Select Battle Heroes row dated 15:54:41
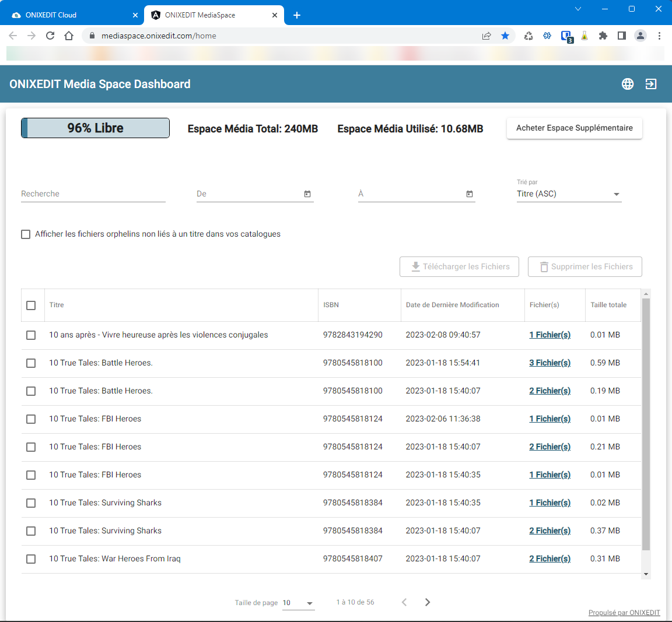672x622 pixels. 31,363
